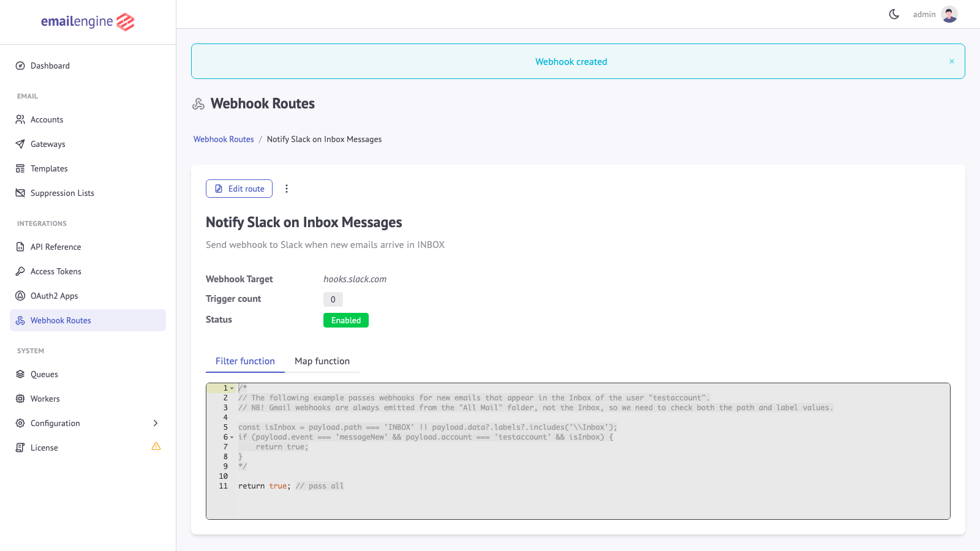Image resolution: width=980 pixels, height=551 pixels.
Task: Click the admin avatar picture
Action: (x=949, y=14)
